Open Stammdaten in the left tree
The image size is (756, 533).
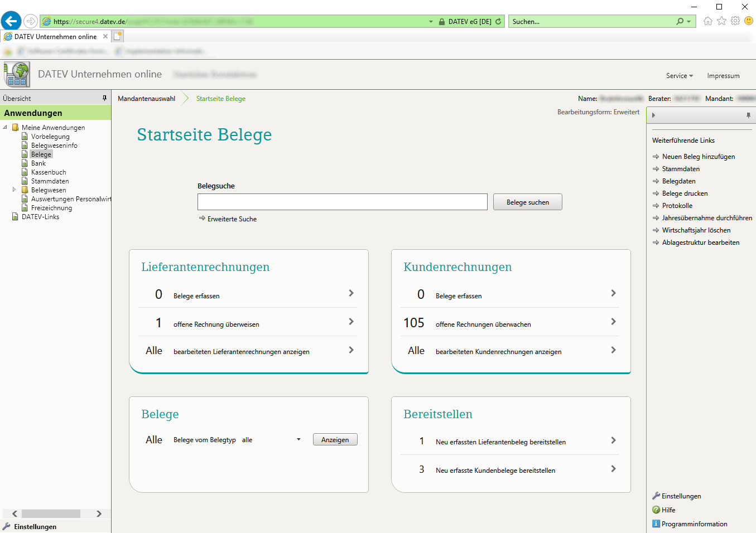tap(50, 181)
